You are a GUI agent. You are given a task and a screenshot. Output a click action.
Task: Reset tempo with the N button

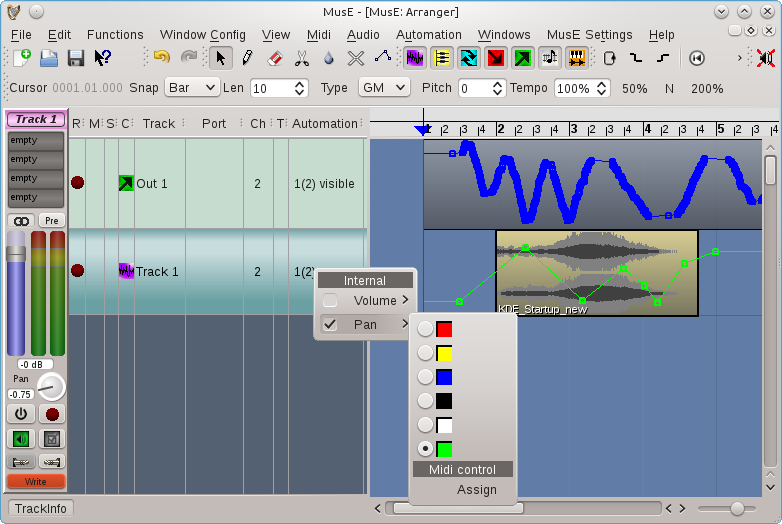point(669,88)
